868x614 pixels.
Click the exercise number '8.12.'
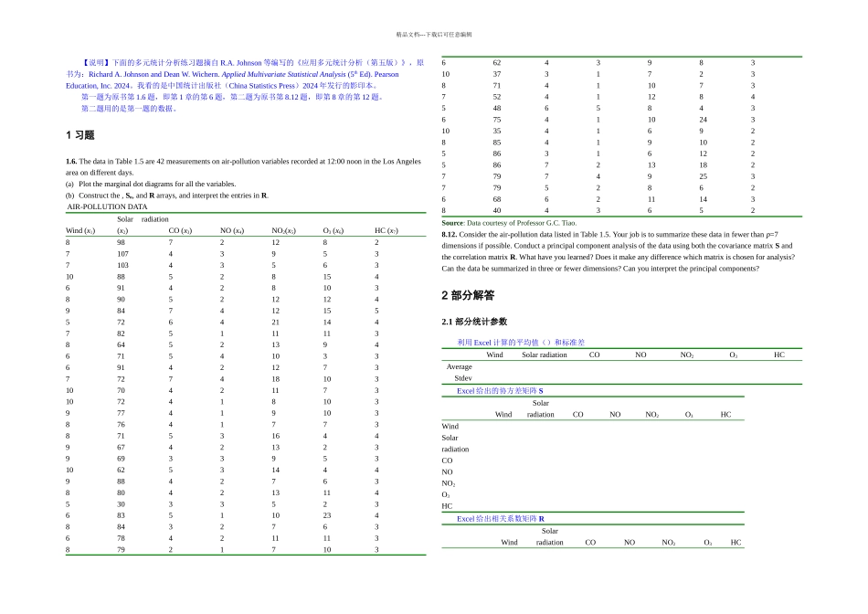[x=449, y=235]
